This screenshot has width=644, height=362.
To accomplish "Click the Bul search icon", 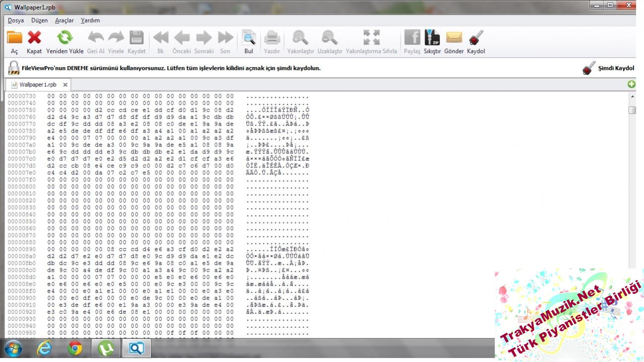I will click(x=249, y=38).
